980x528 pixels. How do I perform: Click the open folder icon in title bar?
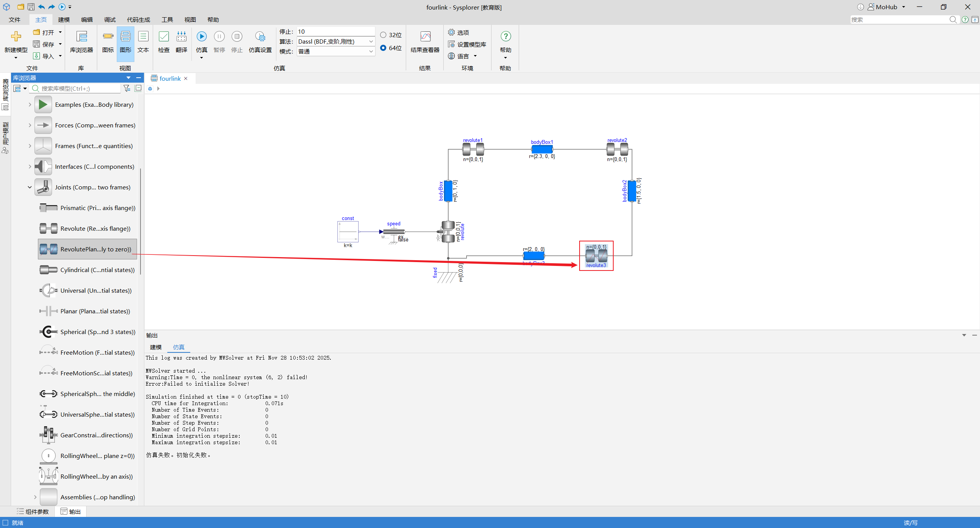click(21, 7)
